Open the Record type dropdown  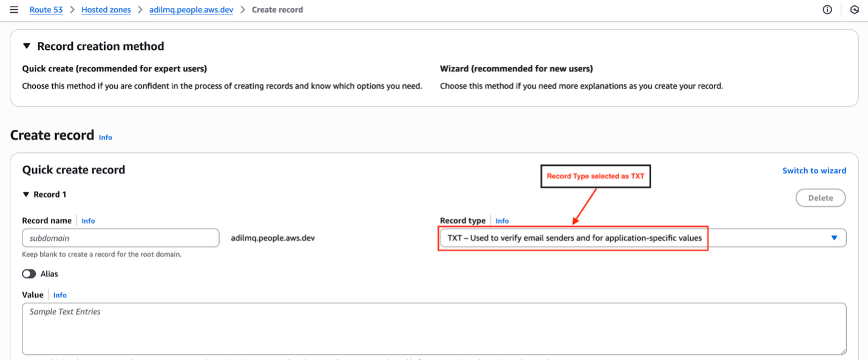coord(834,237)
